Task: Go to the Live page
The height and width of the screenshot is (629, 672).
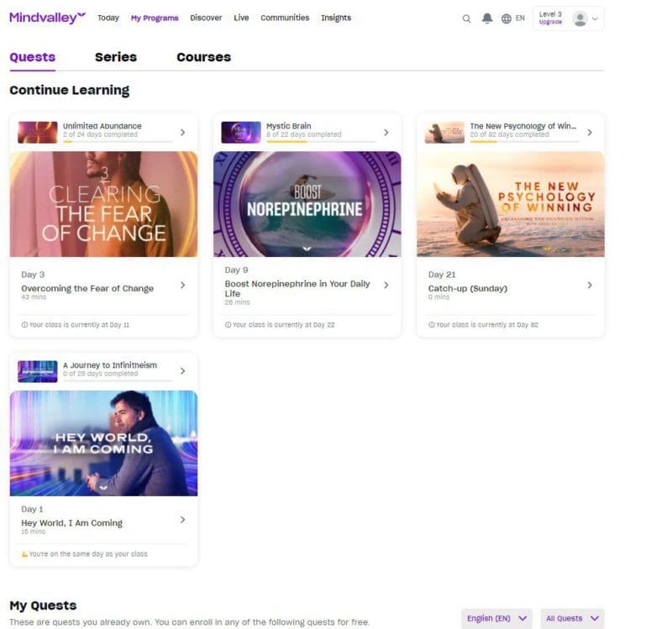Action: point(241,18)
